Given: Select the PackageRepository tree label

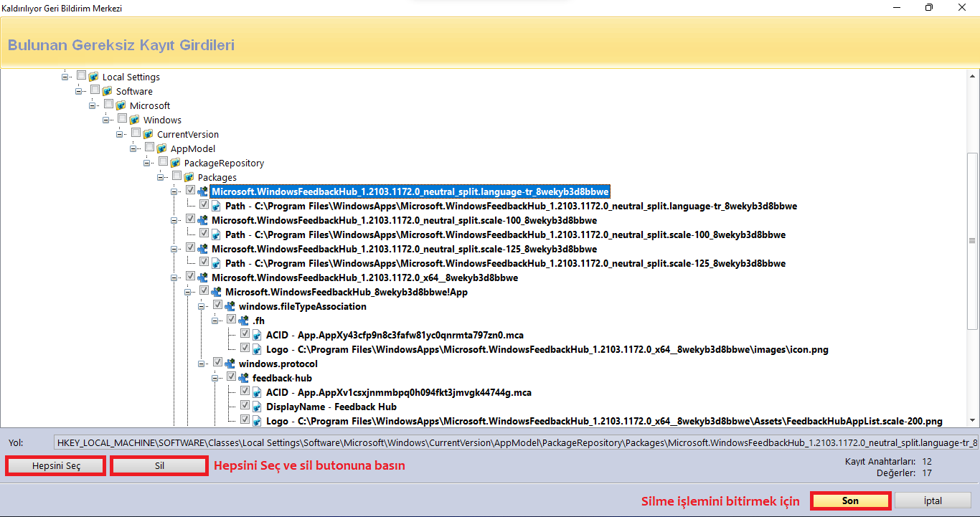Looking at the screenshot, I should [x=224, y=163].
